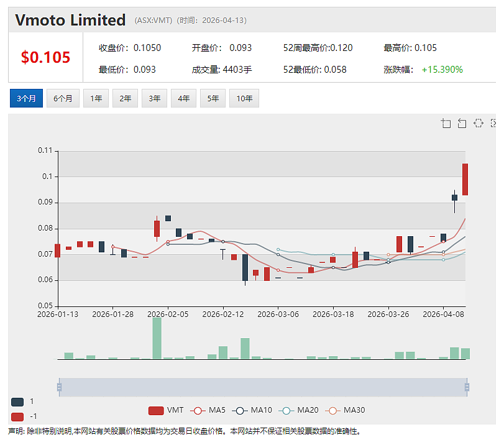Click 52最低价: 0.058 text
Viewport: 504px width, 445px height.
[x=314, y=70]
